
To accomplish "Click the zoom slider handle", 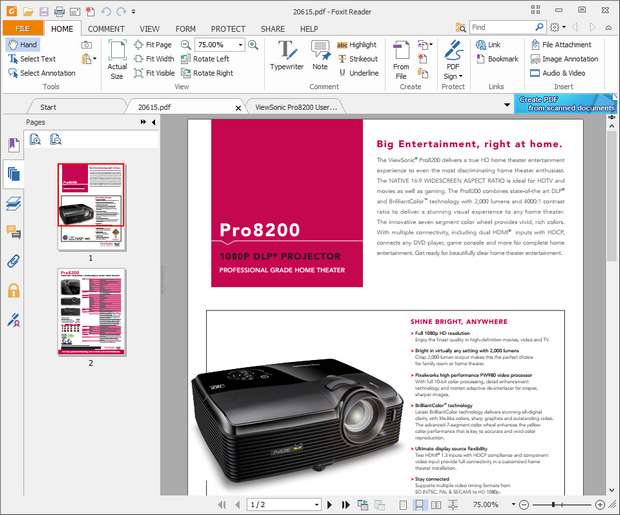I will point(553,504).
